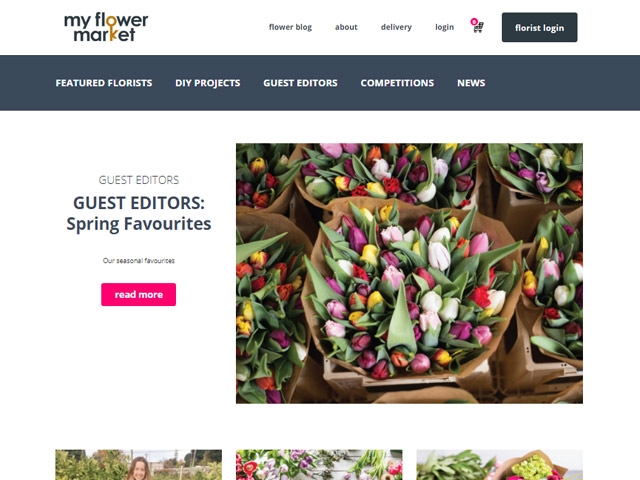The width and height of the screenshot is (640, 480).
Task: Click the my flower market logo
Action: pos(106,27)
